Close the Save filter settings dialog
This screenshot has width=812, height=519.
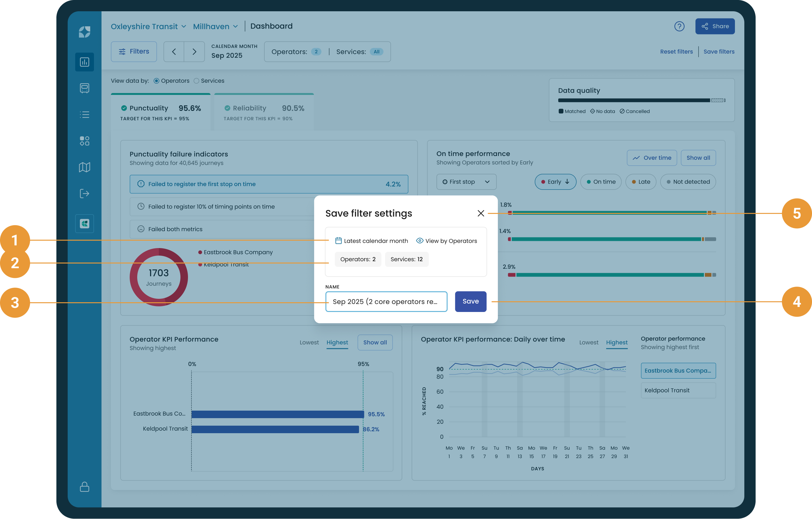pyautogui.click(x=481, y=213)
